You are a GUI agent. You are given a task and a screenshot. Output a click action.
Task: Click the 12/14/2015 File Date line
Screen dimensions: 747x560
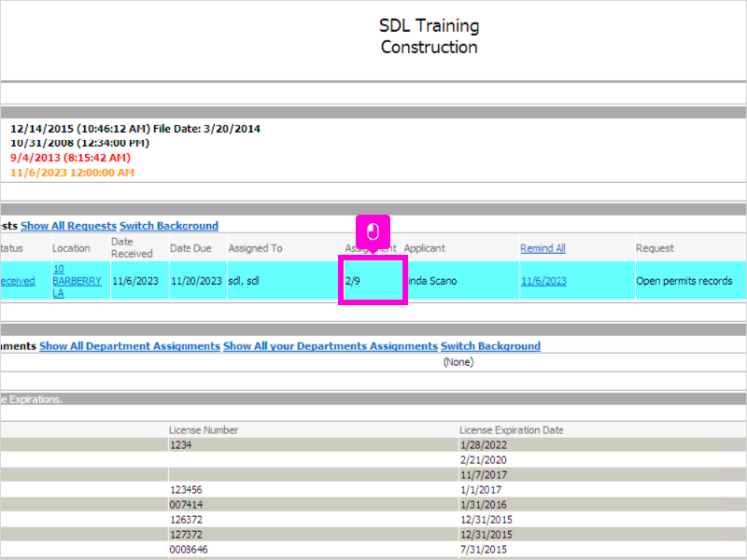click(135, 129)
